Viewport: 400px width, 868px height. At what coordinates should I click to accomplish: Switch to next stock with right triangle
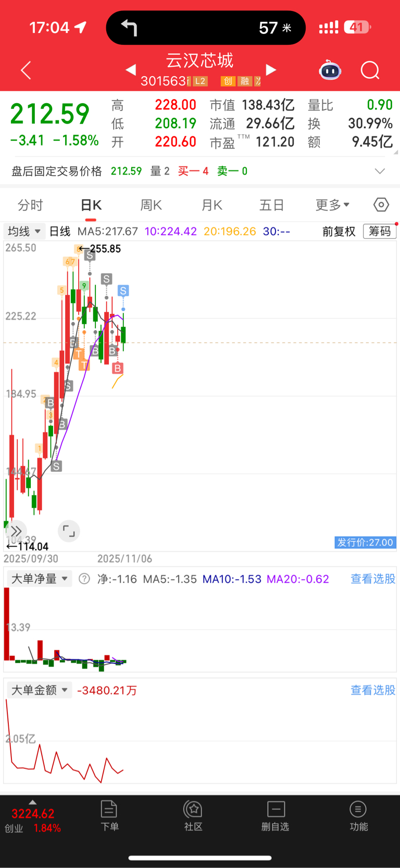[x=271, y=70]
